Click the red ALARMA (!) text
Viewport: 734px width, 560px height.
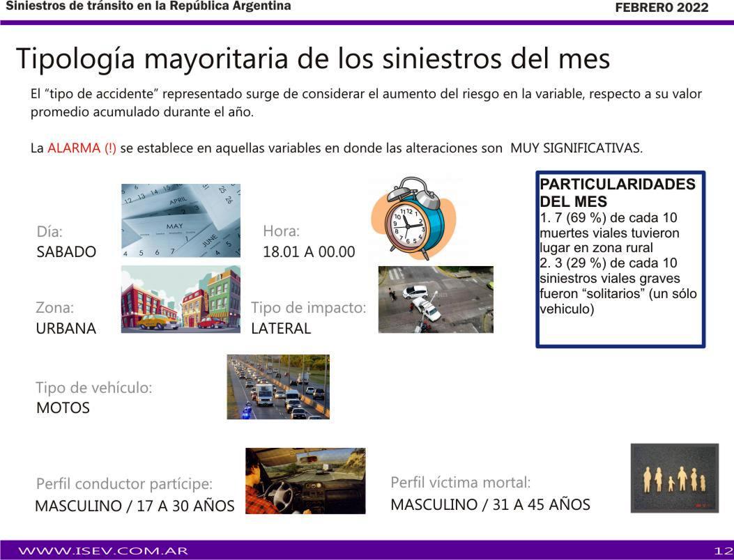(82, 148)
